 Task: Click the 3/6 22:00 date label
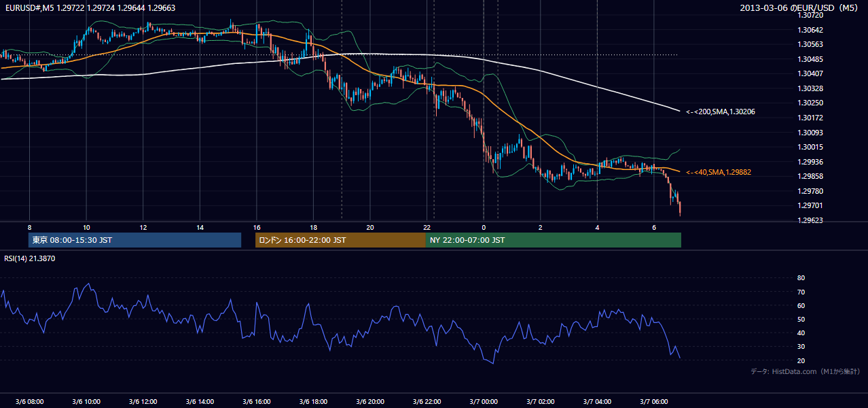coord(427,401)
